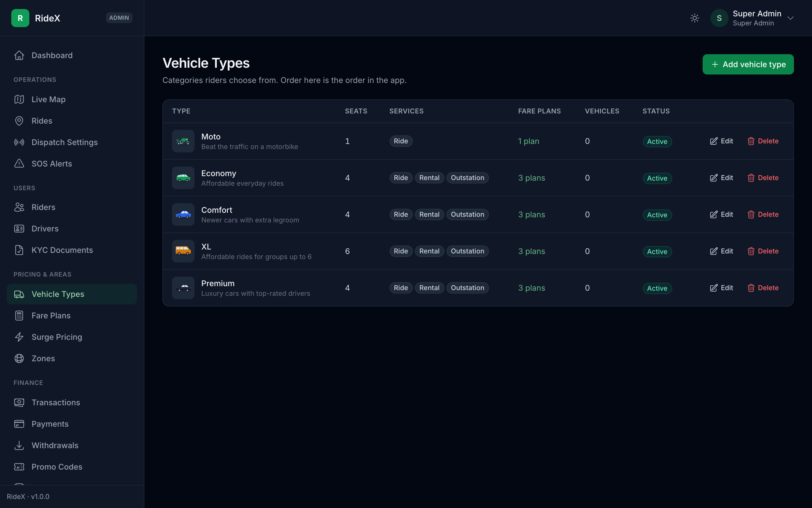Open the Surge Pricing section
Viewport: 812px width, 508px height.
coord(72,337)
